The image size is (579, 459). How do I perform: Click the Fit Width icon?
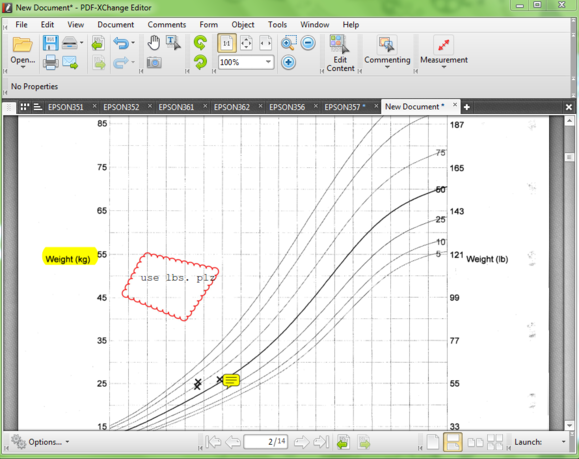click(265, 43)
